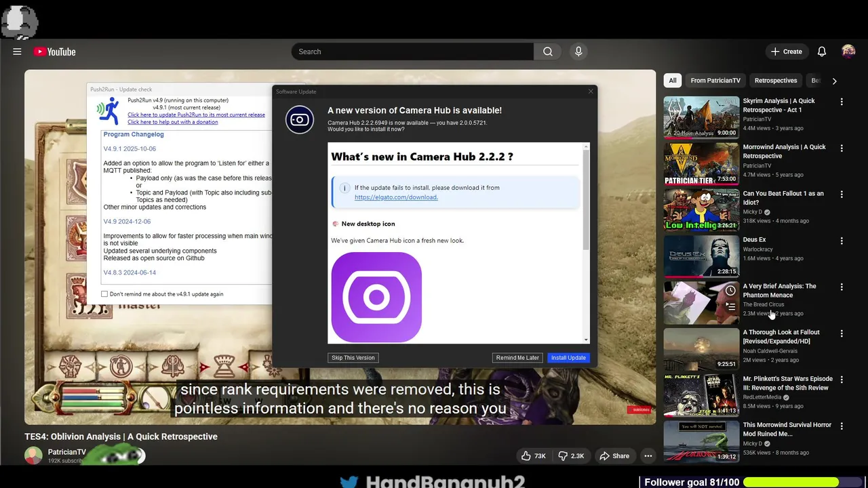Click the purple Camera Hub desktop icon image
The image size is (868, 488).
376,297
